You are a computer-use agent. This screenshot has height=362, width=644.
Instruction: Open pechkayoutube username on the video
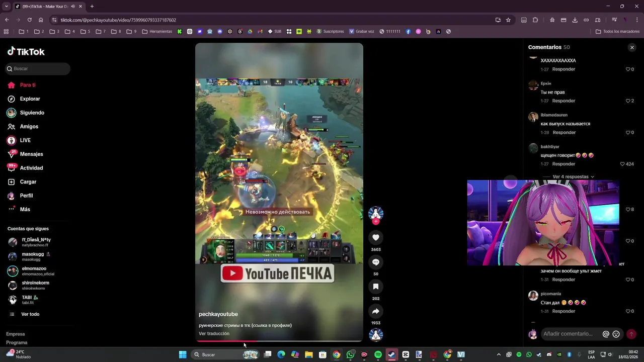[x=218, y=314]
